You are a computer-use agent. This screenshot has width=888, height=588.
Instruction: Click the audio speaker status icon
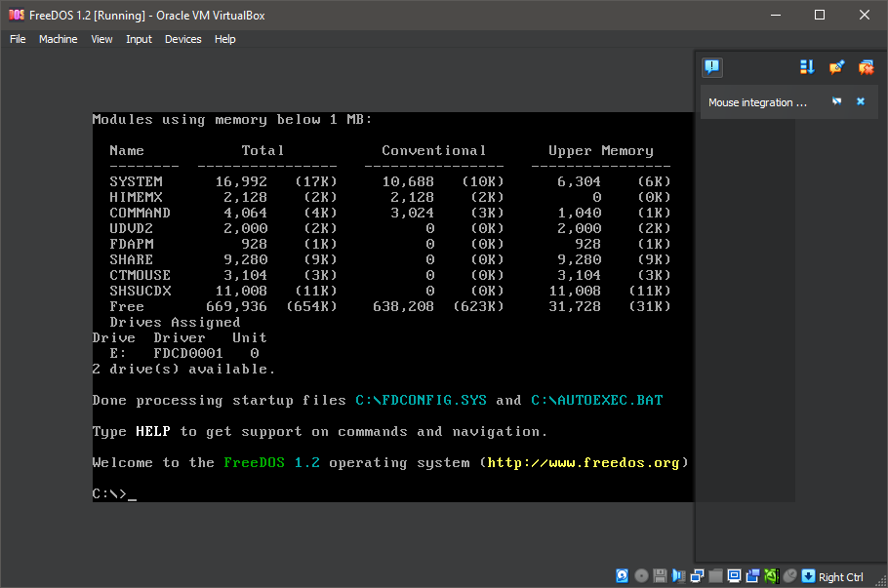[x=678, y=576]
